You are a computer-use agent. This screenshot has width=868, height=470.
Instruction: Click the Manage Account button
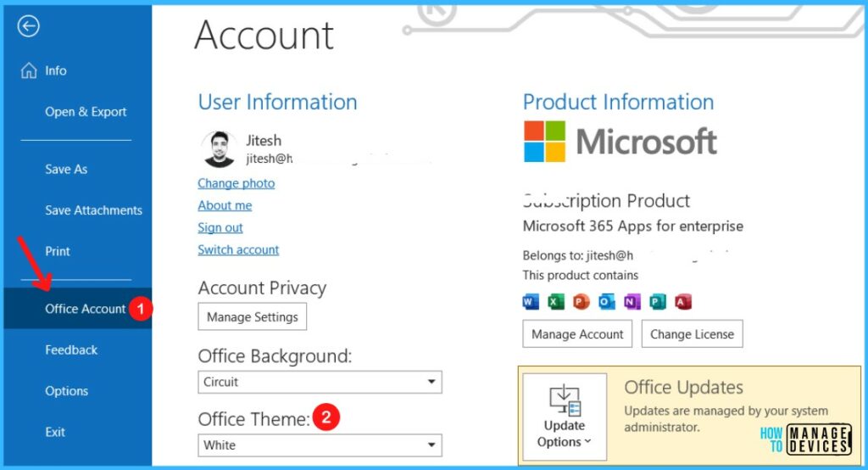pos(577,333)
